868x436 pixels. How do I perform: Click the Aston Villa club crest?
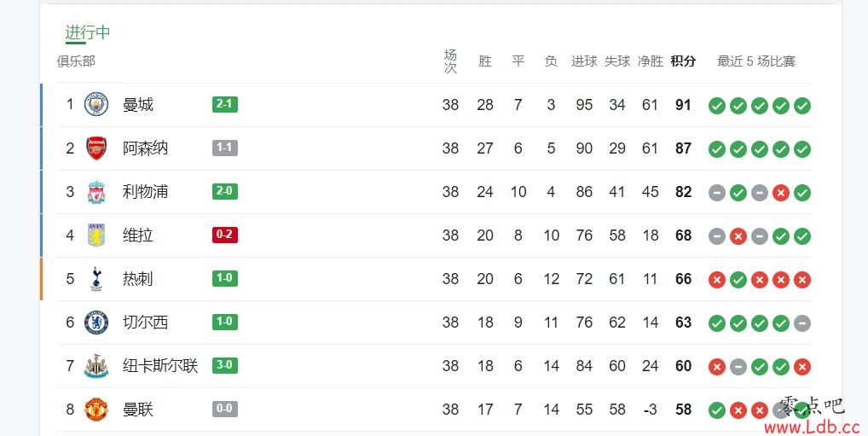click(96, 235)
